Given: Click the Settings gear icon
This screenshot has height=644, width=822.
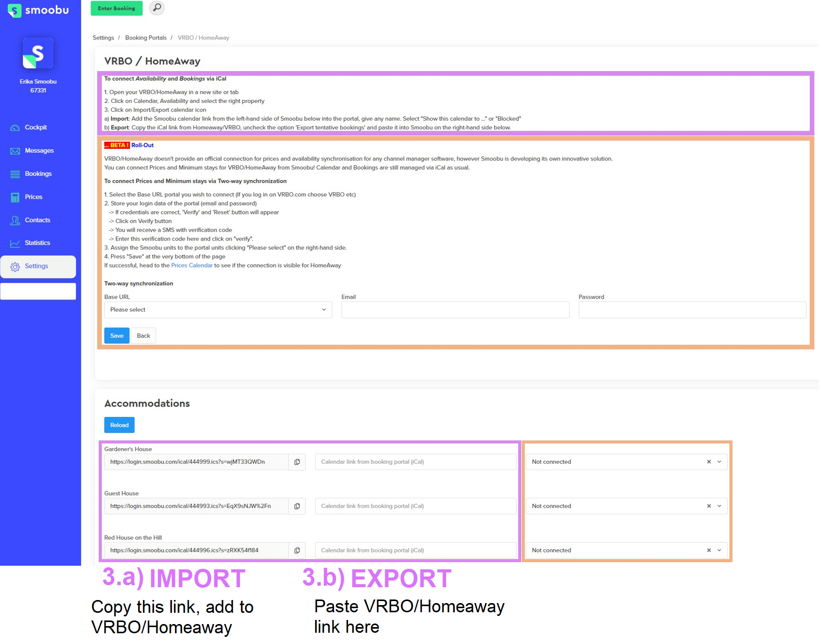Looking at the screenshot, I should tap(15, 267).
